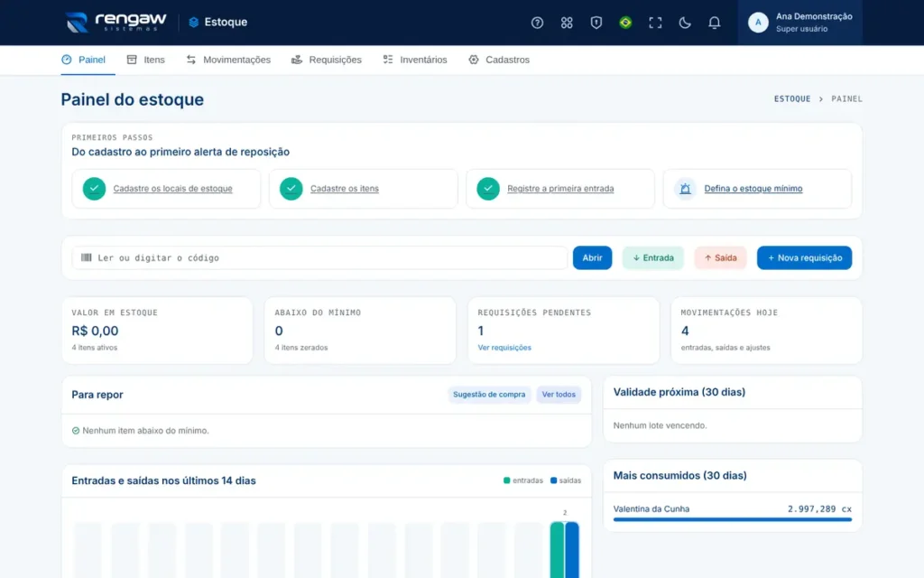The image size is (924, 578).
Task: Open the Cadastros tab
Action: coord(498,60)
